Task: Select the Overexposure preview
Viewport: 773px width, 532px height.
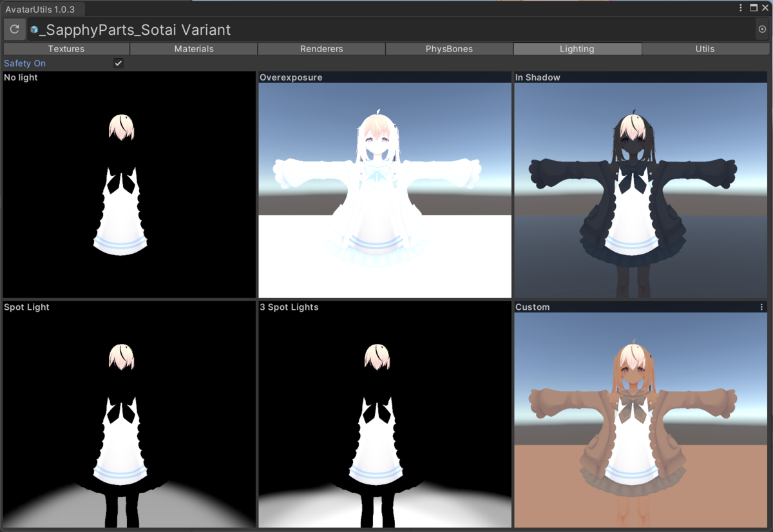Action: pyautogui.click(x=385, y=185)
